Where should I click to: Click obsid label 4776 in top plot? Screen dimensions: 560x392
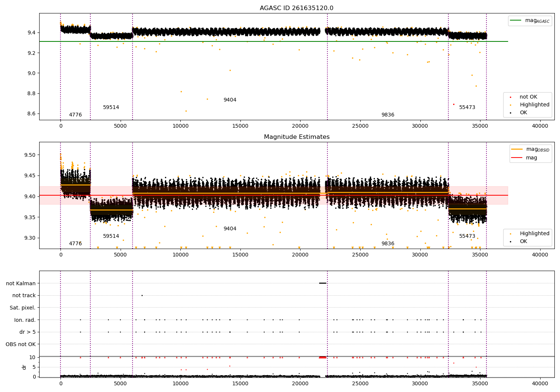75,115
